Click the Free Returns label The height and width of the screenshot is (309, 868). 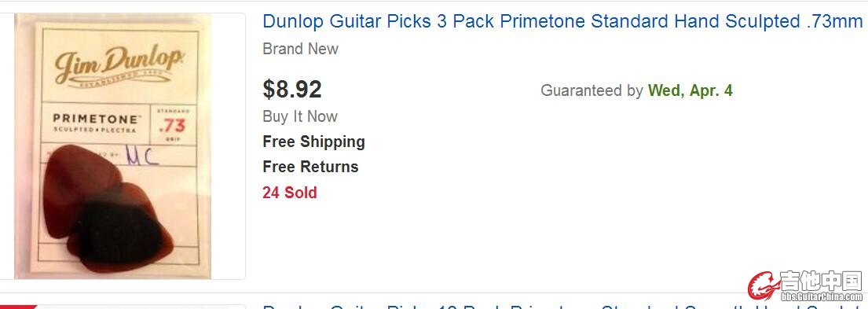[310, 167]
